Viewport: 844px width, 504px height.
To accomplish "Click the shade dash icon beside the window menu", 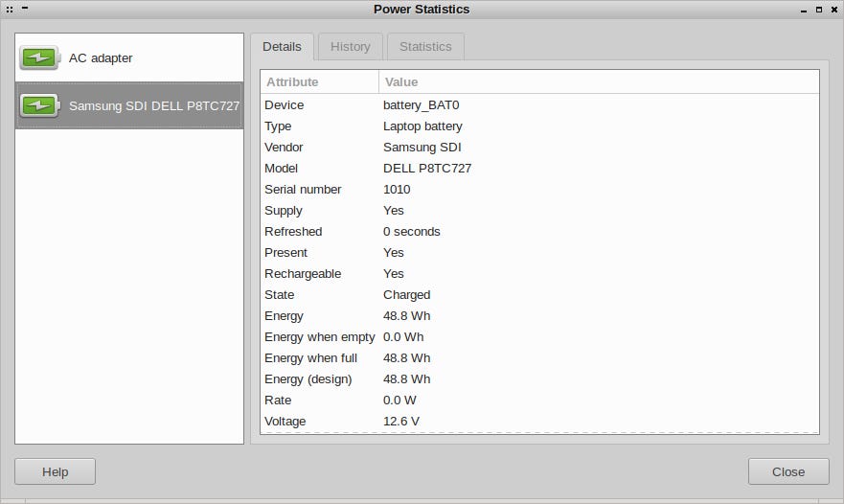I will coord(25,8).
